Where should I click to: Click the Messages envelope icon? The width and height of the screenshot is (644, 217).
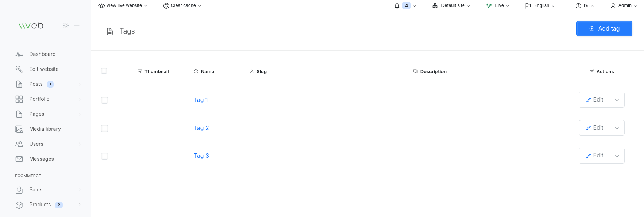[x=19, y=159]
